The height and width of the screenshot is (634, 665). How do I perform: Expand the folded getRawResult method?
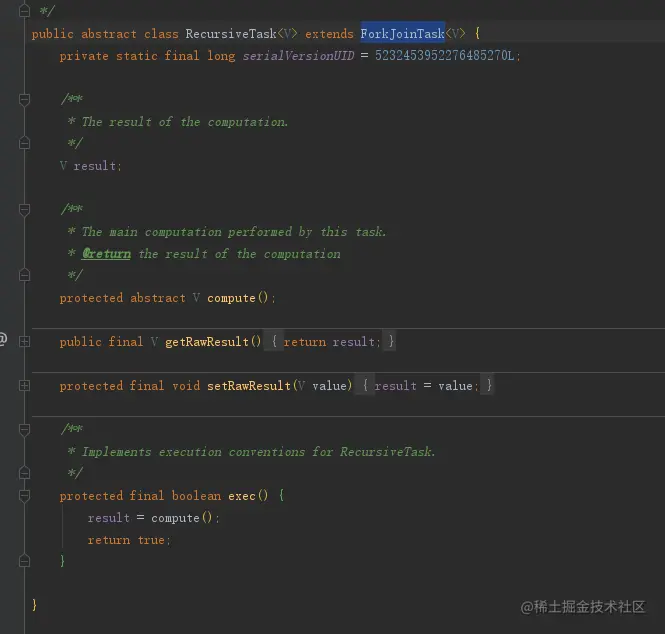[25, 341]
